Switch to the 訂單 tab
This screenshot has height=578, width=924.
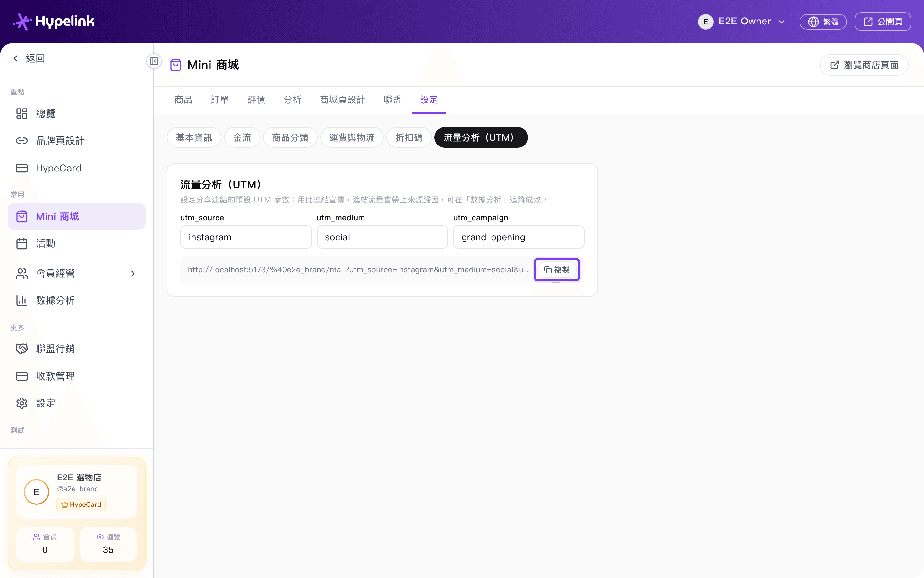pos(220,100)
